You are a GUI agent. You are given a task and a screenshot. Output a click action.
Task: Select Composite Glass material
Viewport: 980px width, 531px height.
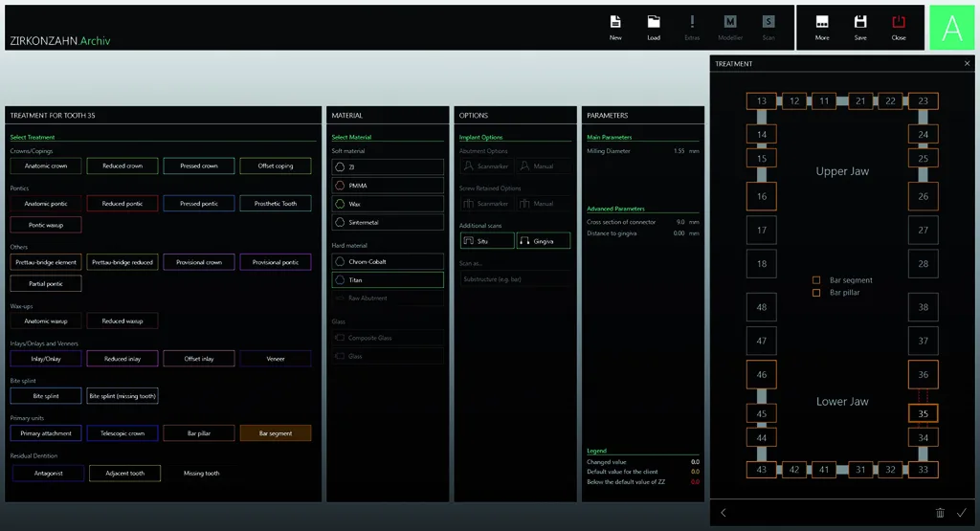(x=388, y=338)
